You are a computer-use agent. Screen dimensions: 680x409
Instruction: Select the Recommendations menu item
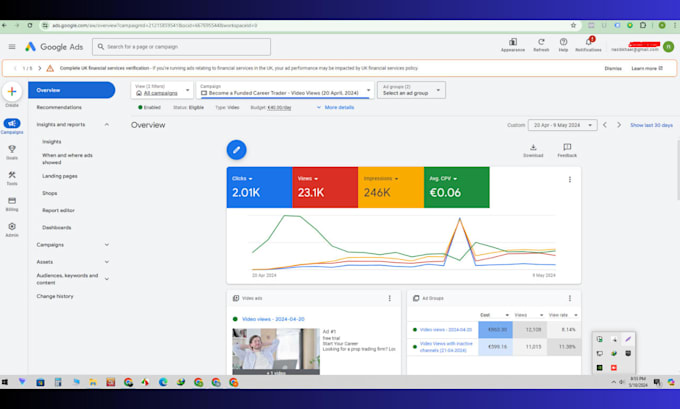pos(59,107)
